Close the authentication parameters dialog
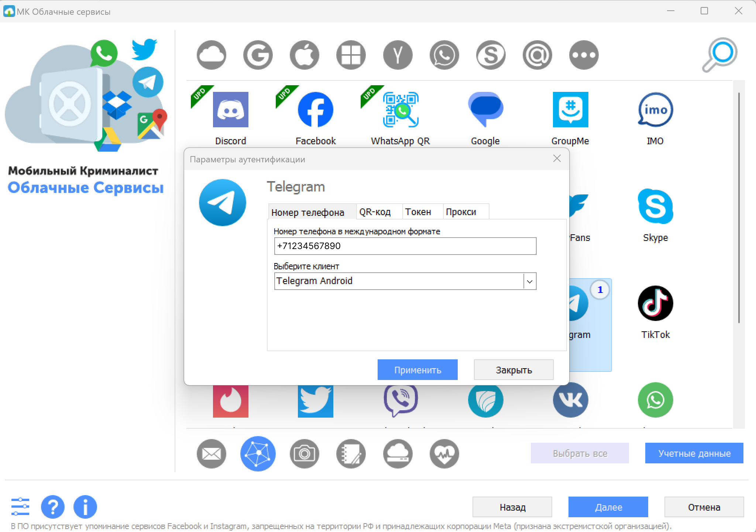 click(x=557, y=159)
